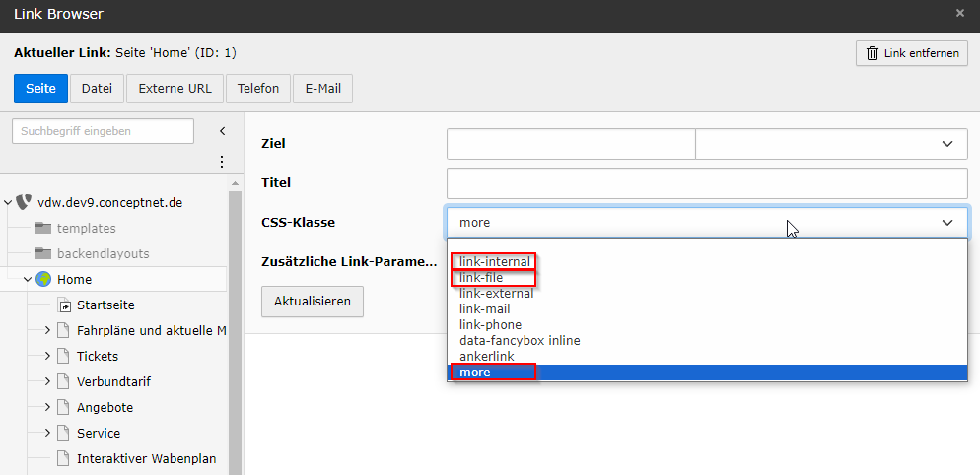The height and width of the screenshot is (475, 980).
Task: Remove link using the Link entfernen button
Action: pyautogui.click(x=912, y=53)
